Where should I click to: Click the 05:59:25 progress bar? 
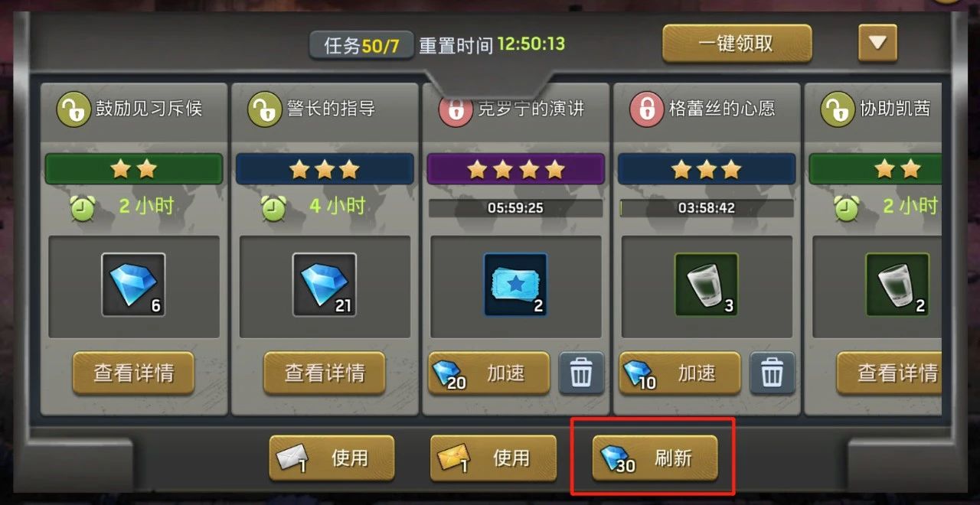pyautogui.click(x=515, y=208)
